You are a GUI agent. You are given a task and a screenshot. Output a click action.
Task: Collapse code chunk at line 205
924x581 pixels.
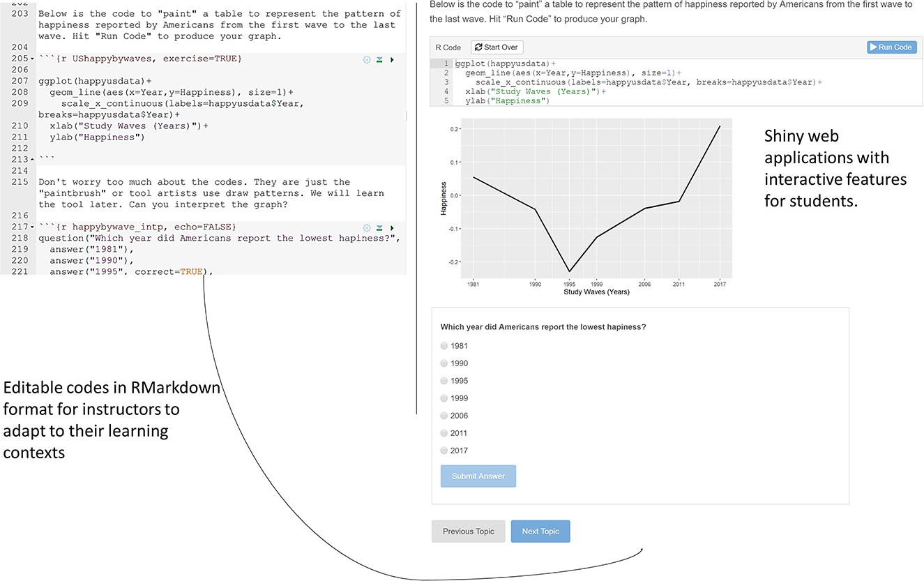[32, 59]
